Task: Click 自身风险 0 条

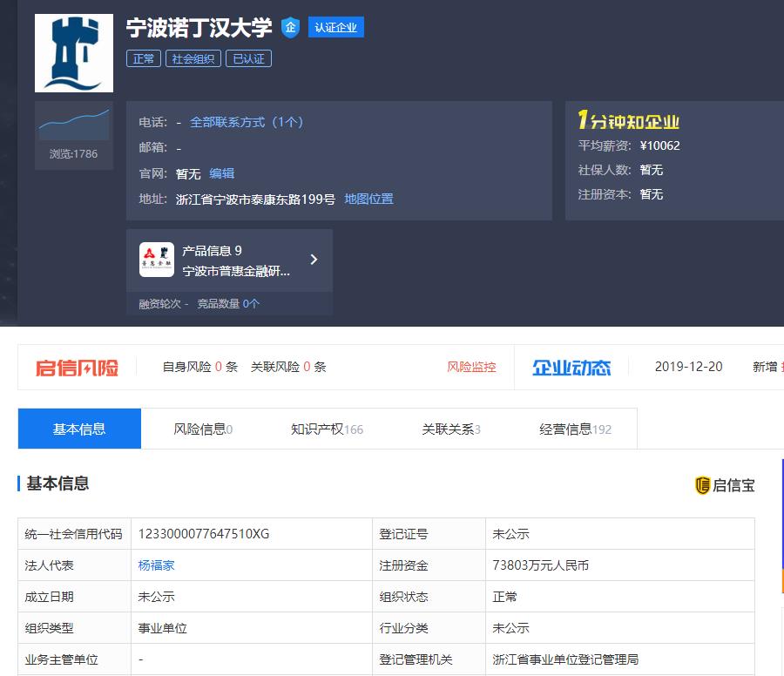Action: pos(200,367)
